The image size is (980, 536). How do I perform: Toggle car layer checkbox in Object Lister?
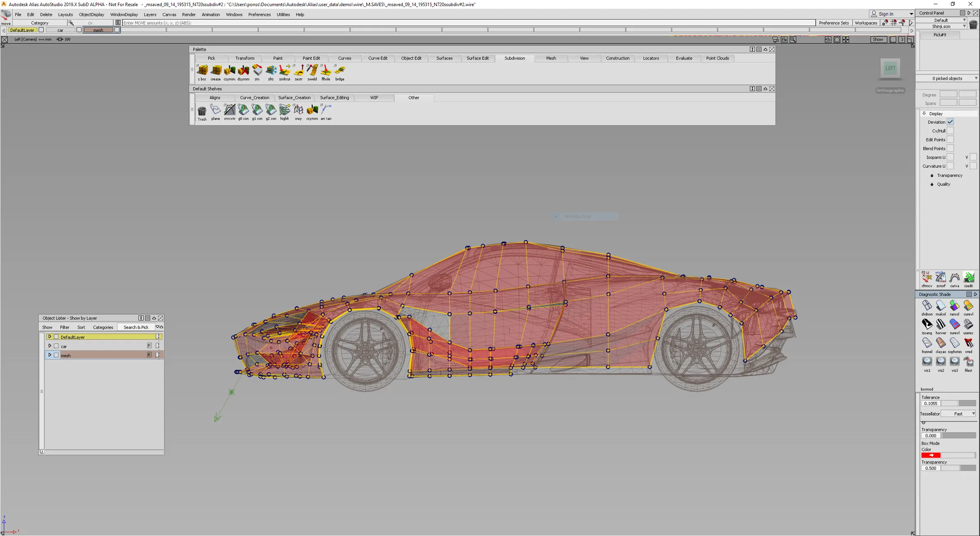click(56, 346)
